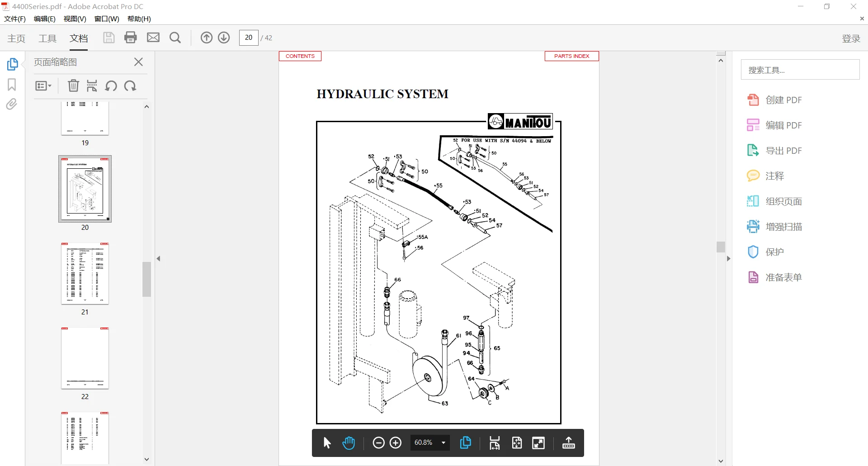
Task: Open 导出 PDF tool
Action: (x=774, y=151)
